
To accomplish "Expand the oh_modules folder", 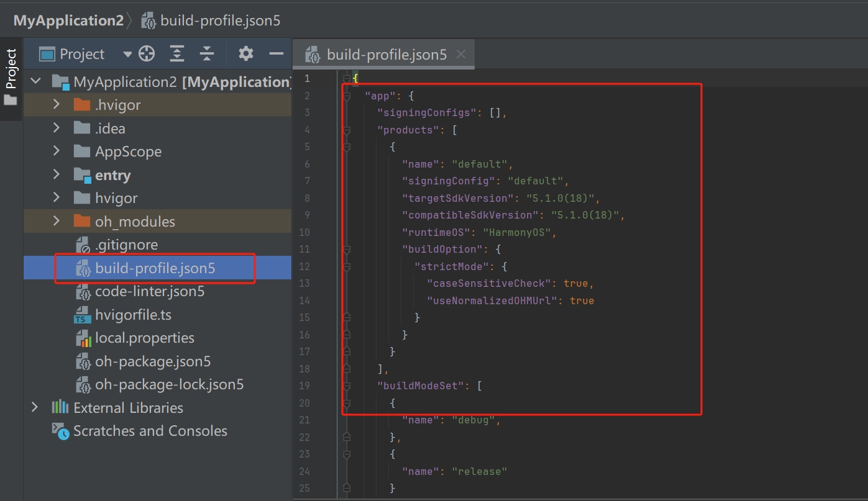I will tap(57, 222).
